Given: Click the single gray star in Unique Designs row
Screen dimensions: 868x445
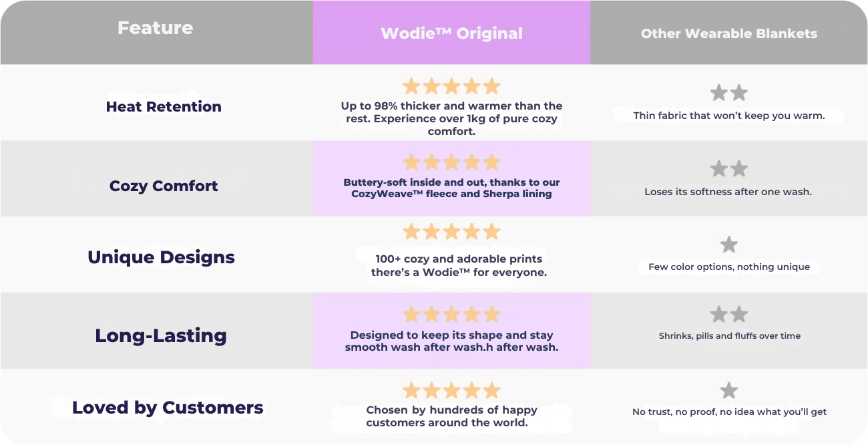Looking at the screenshot, I should (728, 245).
